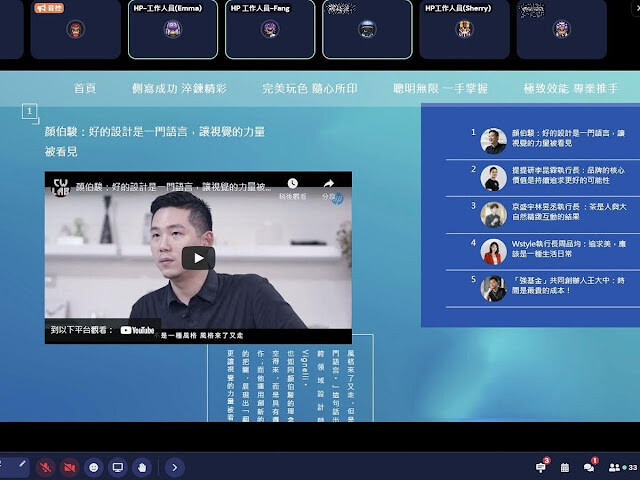Play the YouTube video of 顏伯駿

tap(198, 258)
